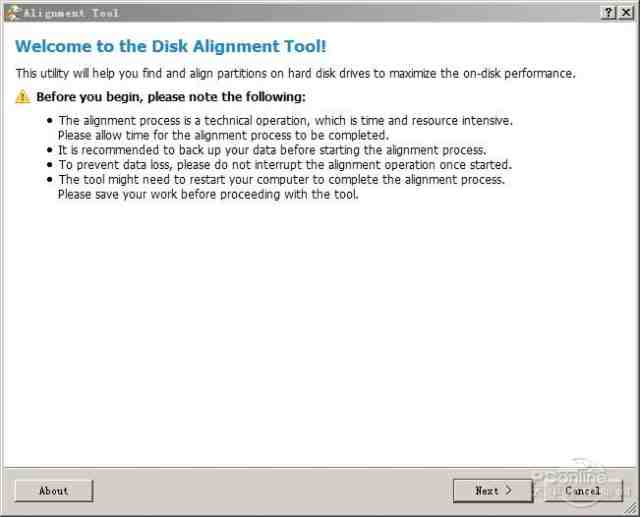Click the Alignment Tool title bar icon
640x517 pixels.
coord(13,12)
